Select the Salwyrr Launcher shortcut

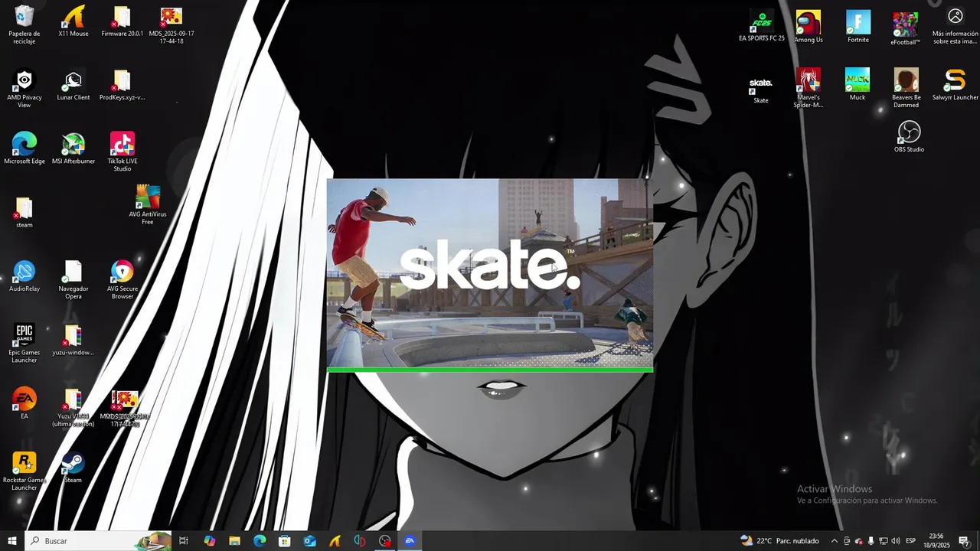coord(955,84)
